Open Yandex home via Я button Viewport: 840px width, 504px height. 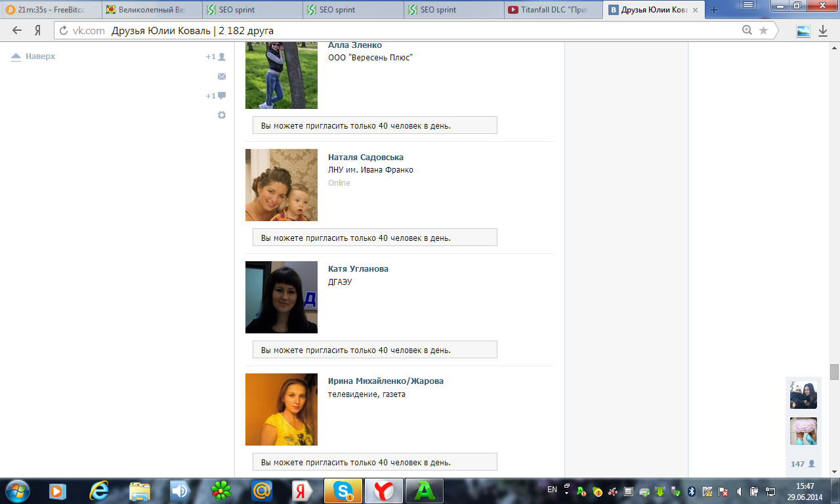point(38,30)
